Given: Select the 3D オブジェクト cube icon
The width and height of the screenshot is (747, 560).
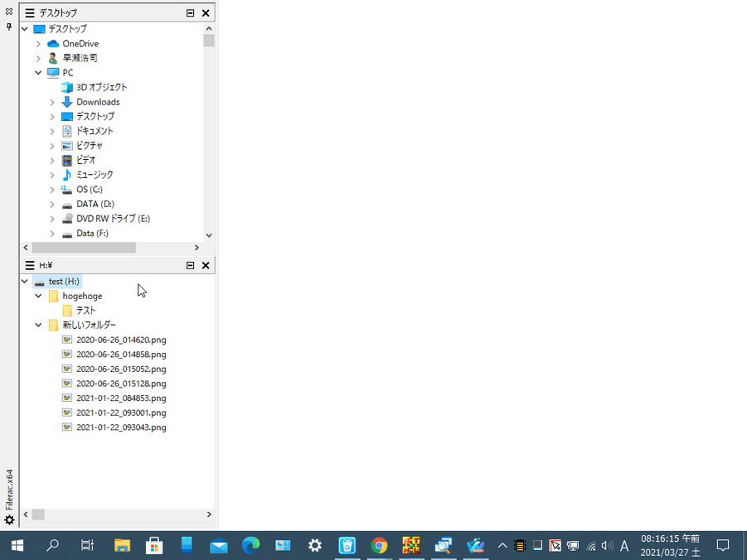Looking at the screenshot, I should [x=67, y=88].
